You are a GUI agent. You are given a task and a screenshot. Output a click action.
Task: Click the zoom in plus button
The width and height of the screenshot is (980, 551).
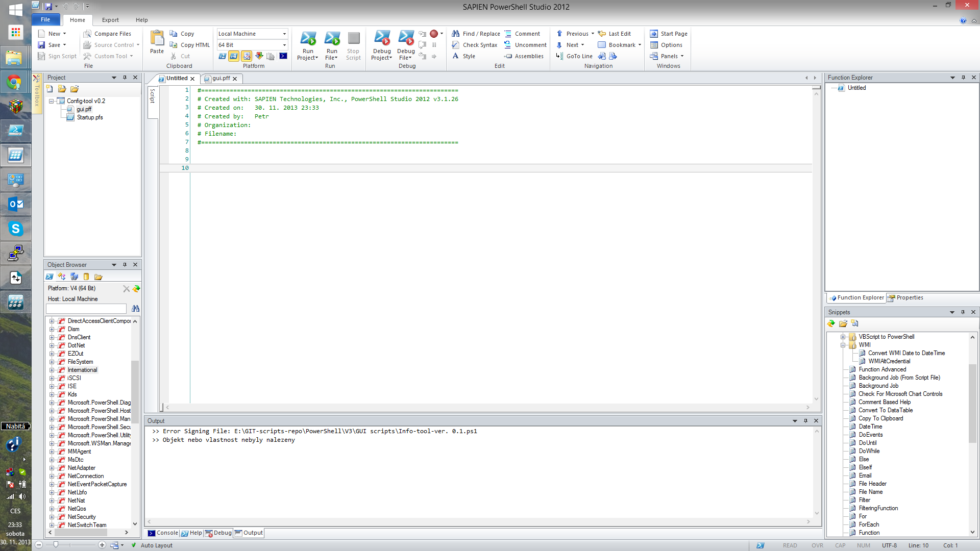tap(102, 545)
